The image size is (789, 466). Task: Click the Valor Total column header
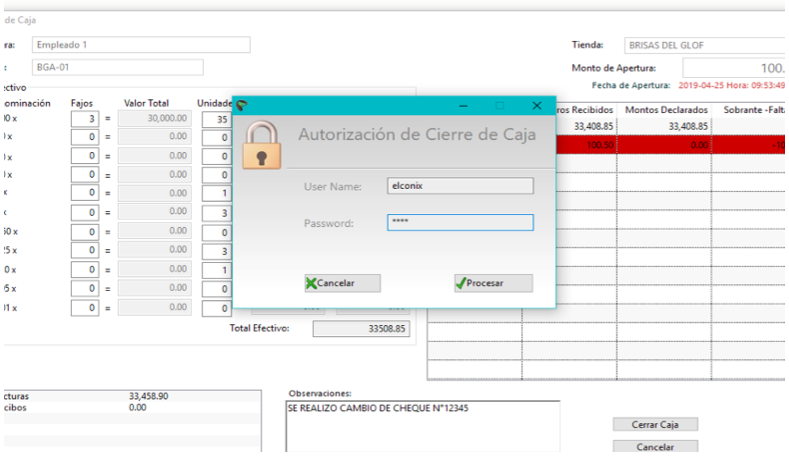pos(146,103)
